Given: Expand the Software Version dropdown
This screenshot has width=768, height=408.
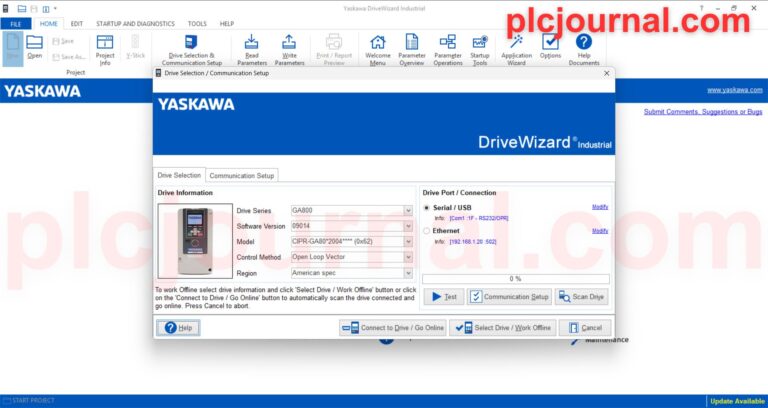Looking at the screenshot, I should [x=408, y=226].
